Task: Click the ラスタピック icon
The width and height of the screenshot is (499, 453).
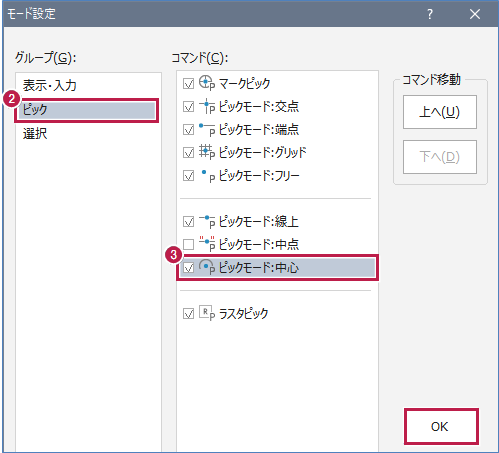Action: click(x=207, y=313)
